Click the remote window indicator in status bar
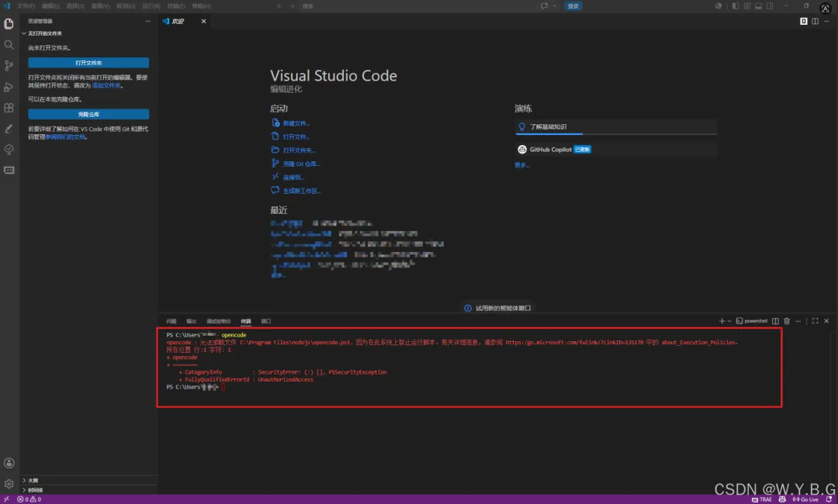Viewport: 838px width, 504px height. click(6, 499)
